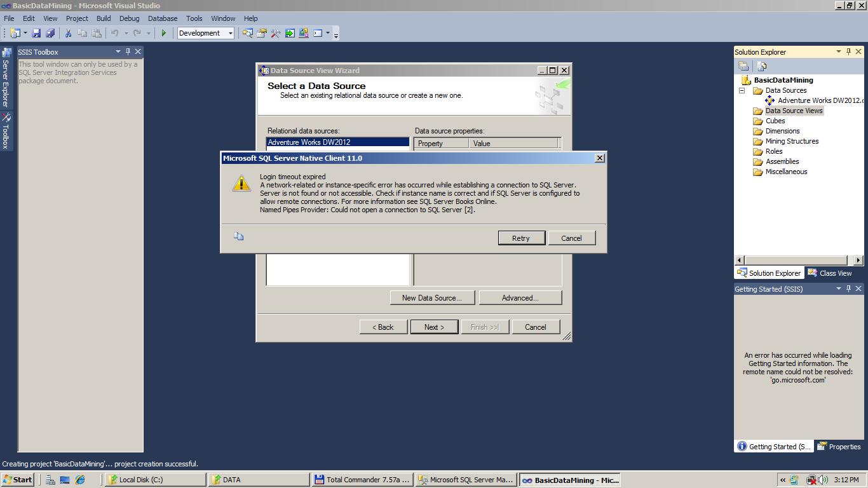Pin the SSIS Toolbox panel
This screenshot has height=488, width=868.
127,51
